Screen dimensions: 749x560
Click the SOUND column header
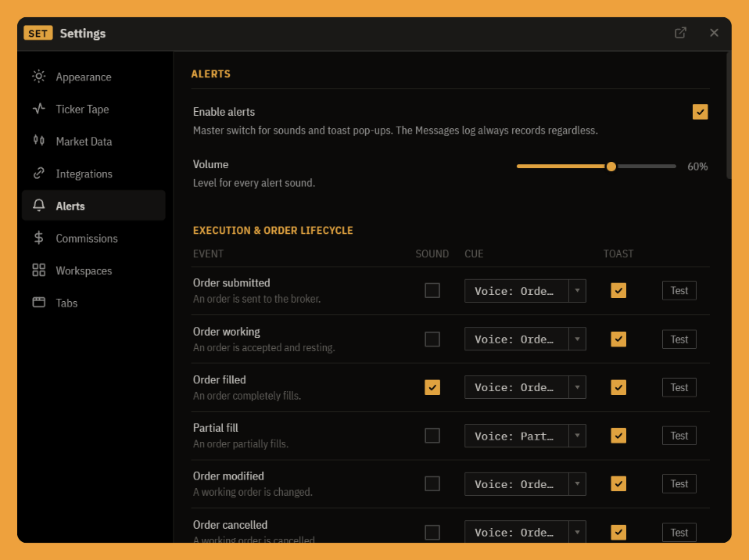click(x=432, y=253)
